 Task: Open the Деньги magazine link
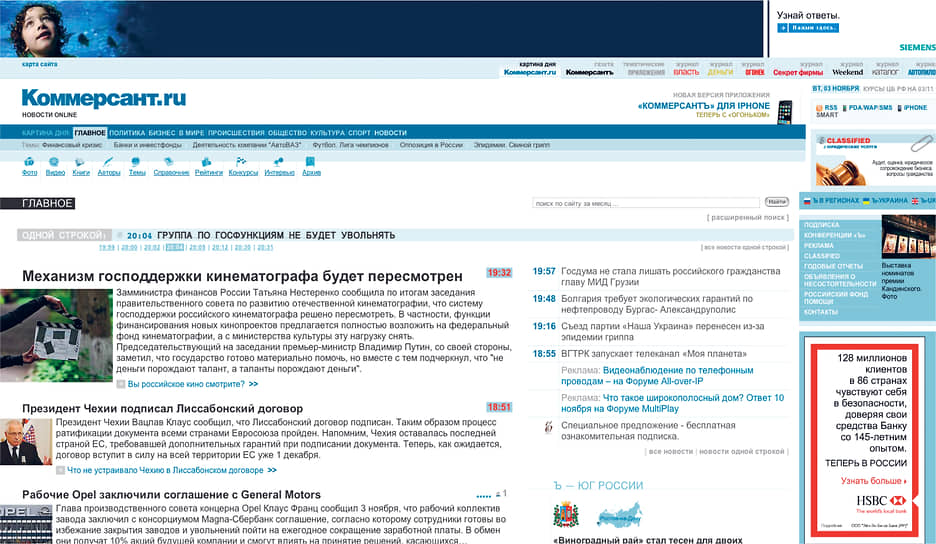(x=720, y=72)
